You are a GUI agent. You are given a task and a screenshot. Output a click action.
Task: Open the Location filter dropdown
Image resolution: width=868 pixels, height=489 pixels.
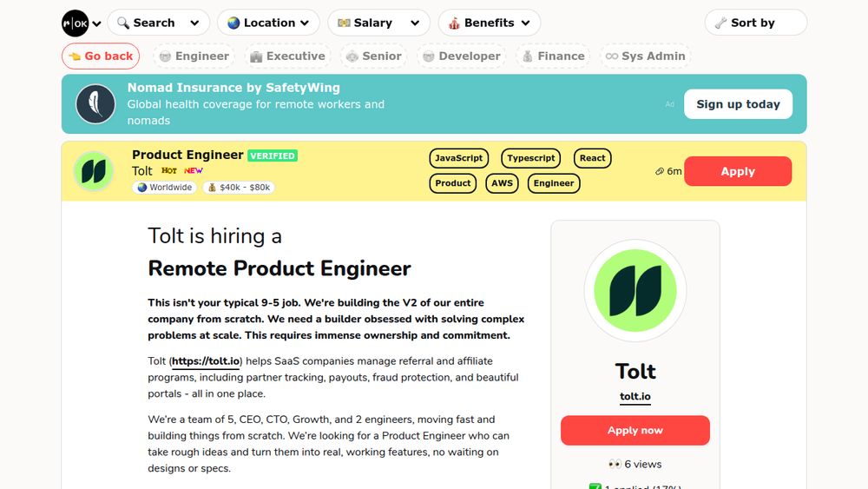click(x=268, y=23)
